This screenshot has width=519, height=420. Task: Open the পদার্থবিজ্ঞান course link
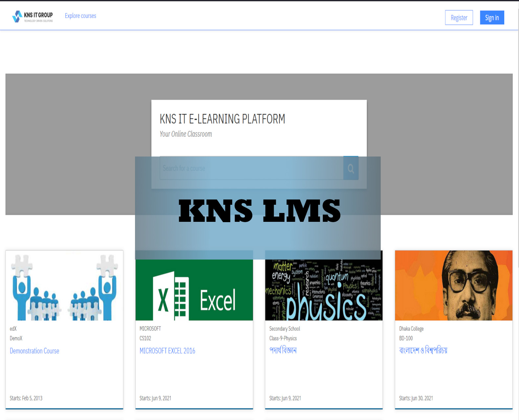point(283,350)
